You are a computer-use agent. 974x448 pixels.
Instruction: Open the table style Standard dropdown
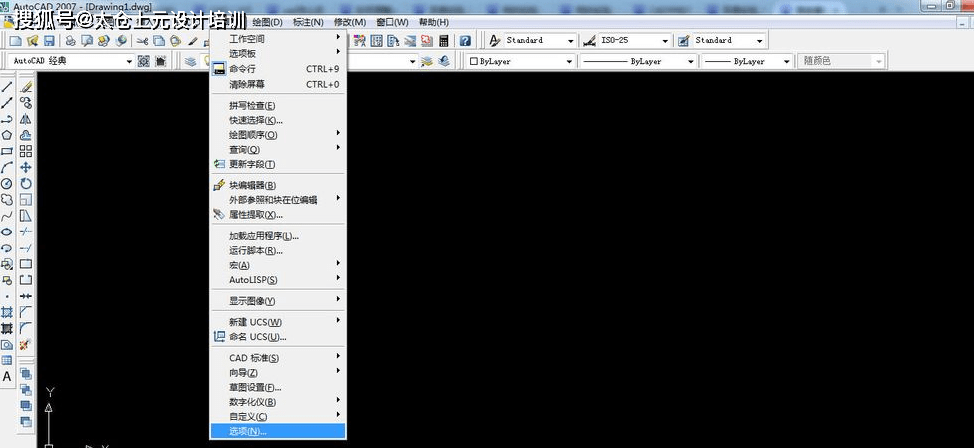click(x=760, y=41)
